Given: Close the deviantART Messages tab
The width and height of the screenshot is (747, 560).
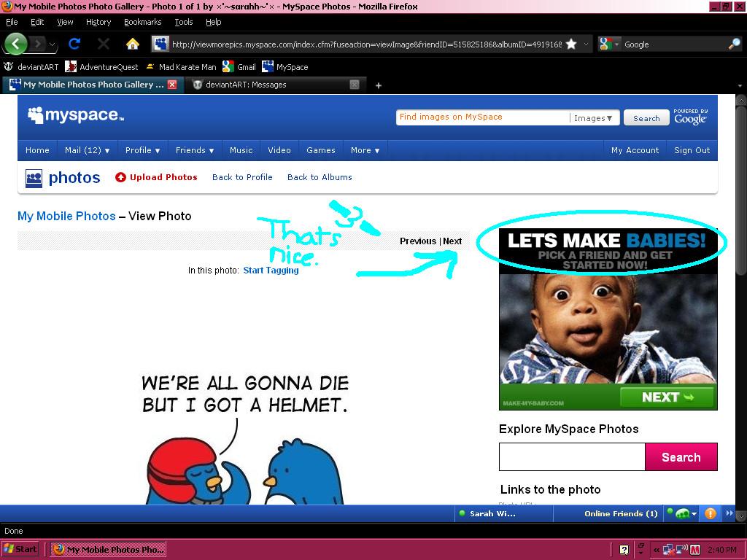Looking at the screenshot, I should (355, 85).
